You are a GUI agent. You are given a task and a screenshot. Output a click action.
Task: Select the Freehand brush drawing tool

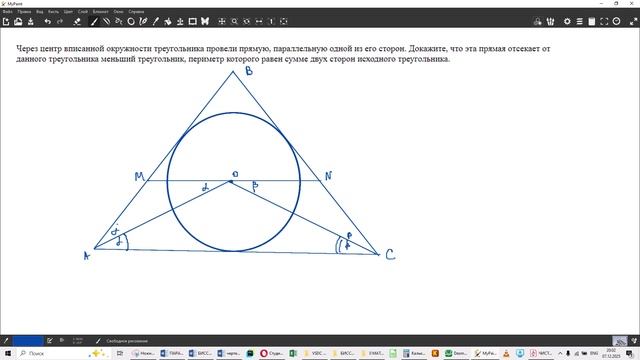[94, 22]
